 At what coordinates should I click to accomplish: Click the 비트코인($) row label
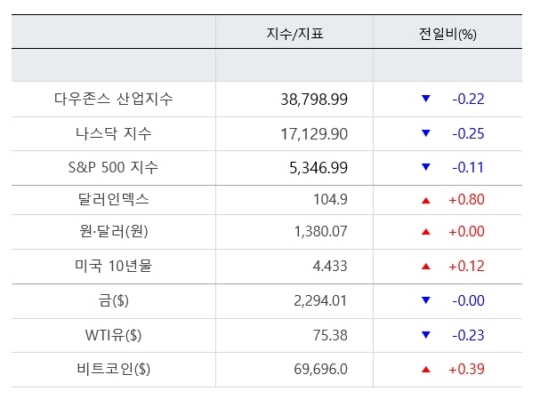(x=113, y=369)
